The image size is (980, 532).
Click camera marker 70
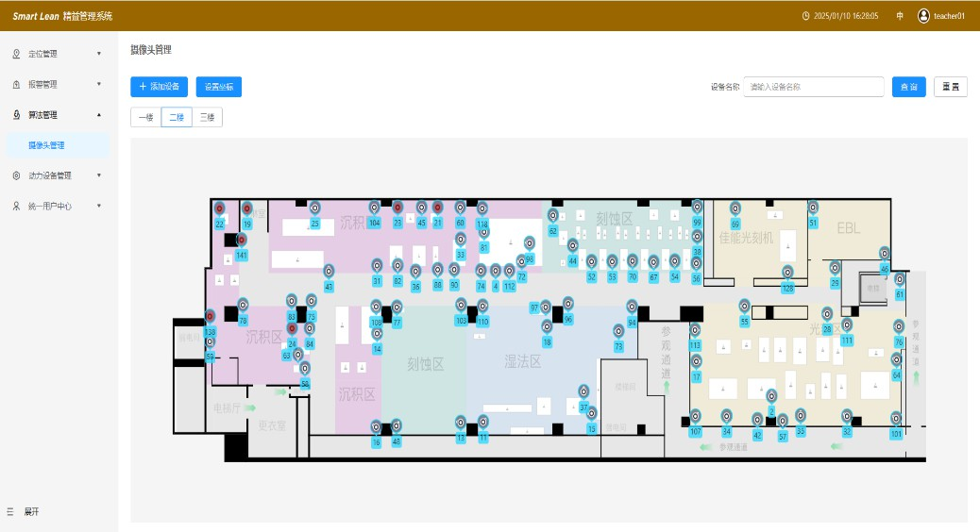pyautogui.click(x=633, y=261)
